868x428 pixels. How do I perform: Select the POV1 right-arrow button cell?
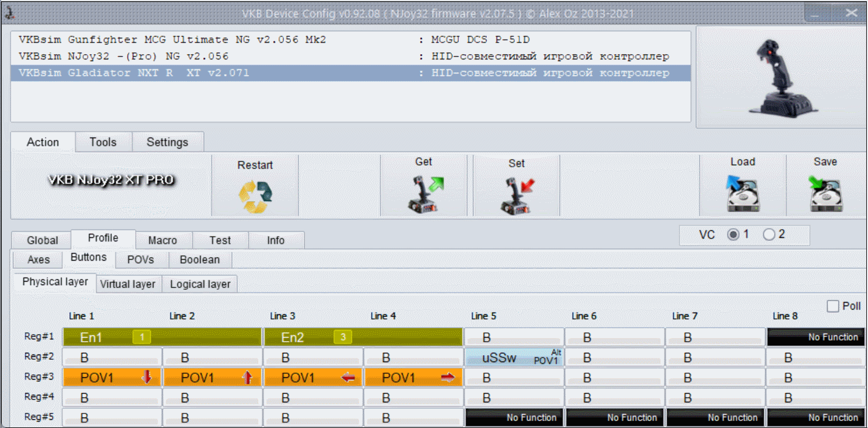pos(414,378)
